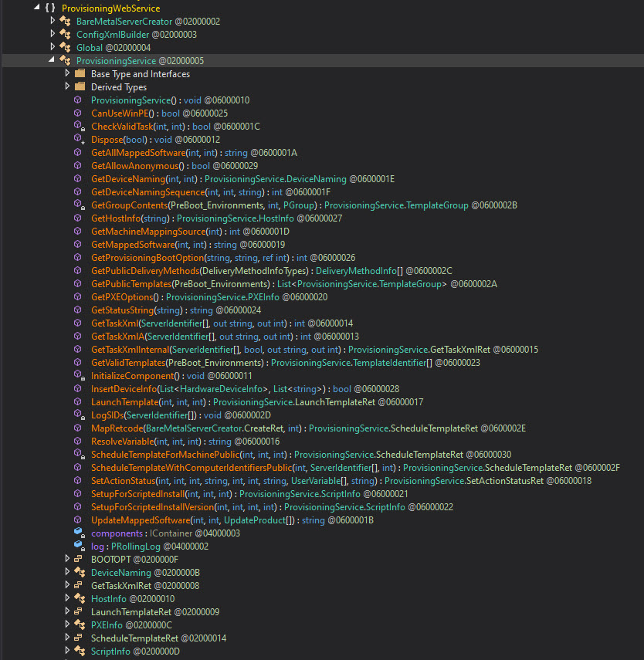Collapse the ProvisioningWebService namespace
Image resolution: width=644 pixels, height=660 pixels.
(x=37, y=7)
